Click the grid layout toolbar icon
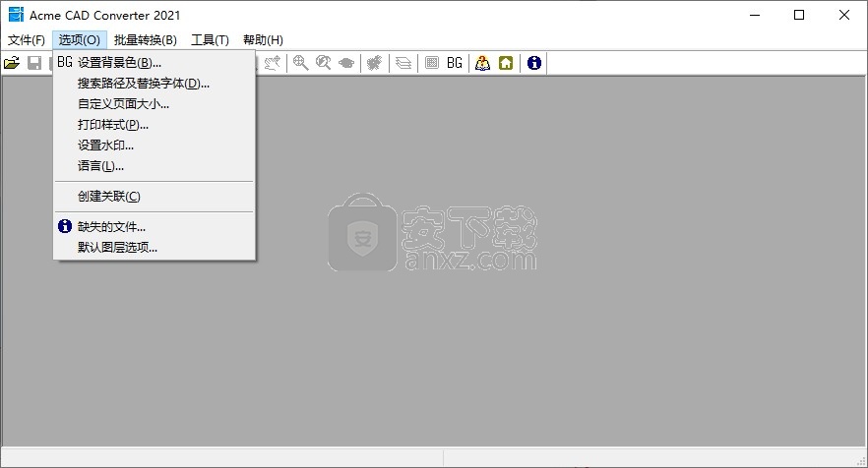This screenshot has width=868, height=468. point(432,63)
